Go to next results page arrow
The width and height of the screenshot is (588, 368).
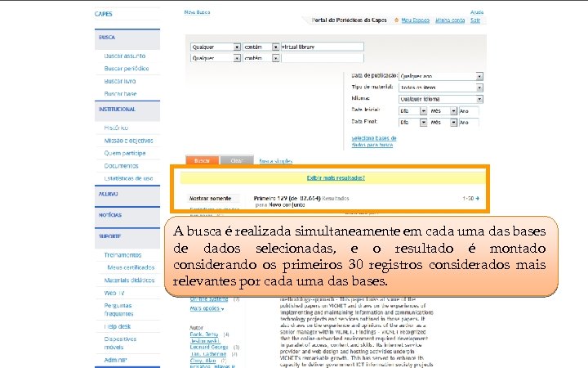click(x=478, y=198)
